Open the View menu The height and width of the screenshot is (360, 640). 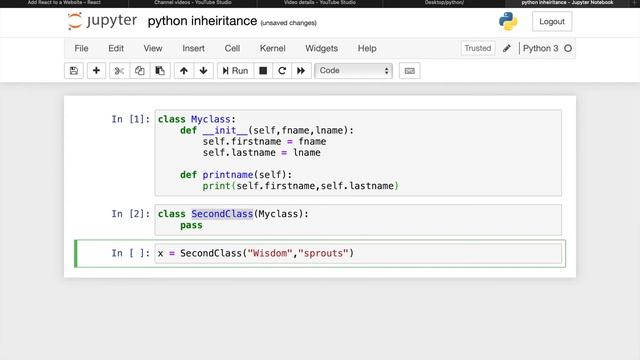153,48
